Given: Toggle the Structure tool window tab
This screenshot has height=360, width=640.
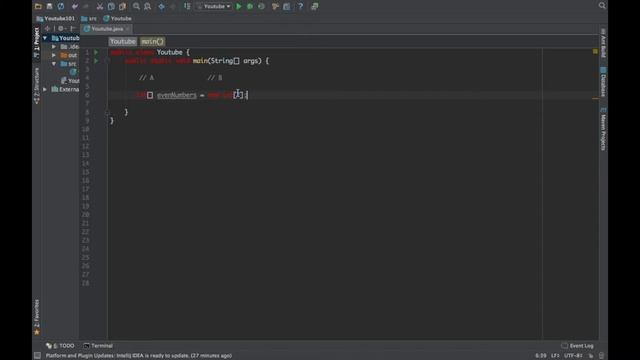Looking at the screenshot, I should pos(36,86).
